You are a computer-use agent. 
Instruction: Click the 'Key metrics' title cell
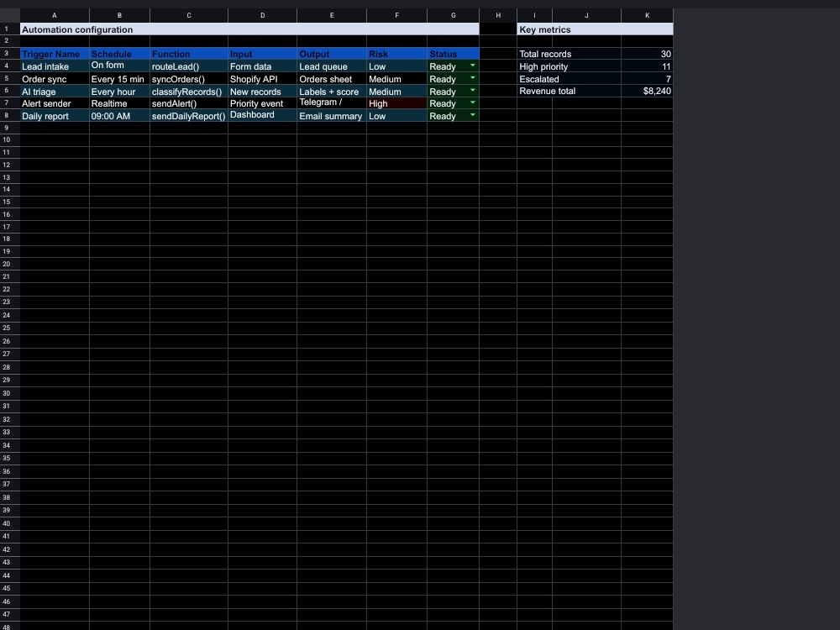pyautogui.click(x=596, y=29)
